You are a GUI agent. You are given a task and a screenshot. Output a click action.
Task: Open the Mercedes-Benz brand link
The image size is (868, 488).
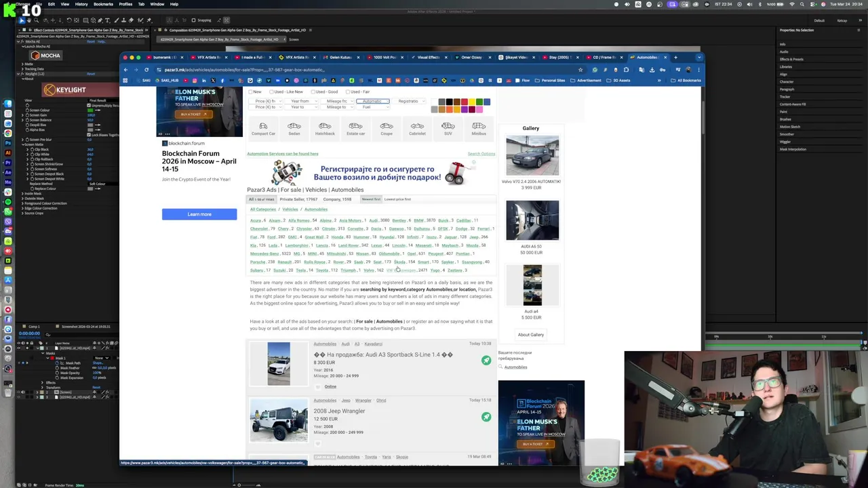(x=264, y=253)
